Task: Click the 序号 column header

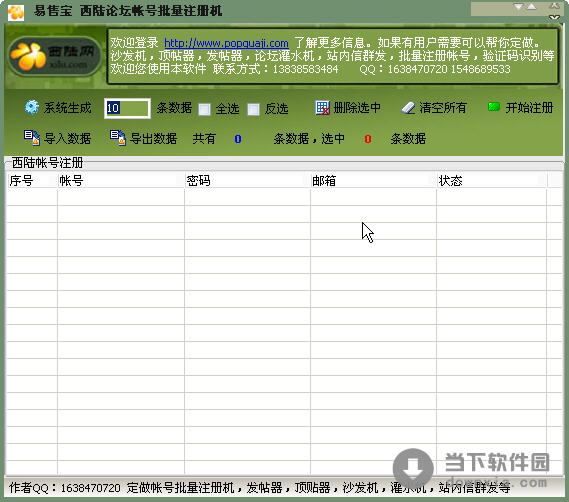Action: tap(32, 180)
